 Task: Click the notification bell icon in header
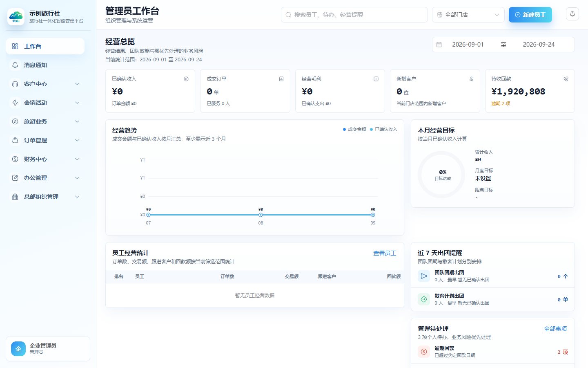(x=572, y=14)
